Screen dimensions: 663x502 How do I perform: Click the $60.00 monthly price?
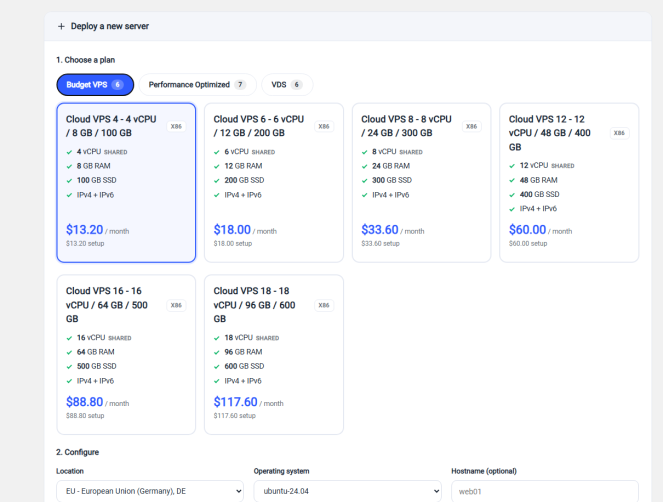[527, 230]
